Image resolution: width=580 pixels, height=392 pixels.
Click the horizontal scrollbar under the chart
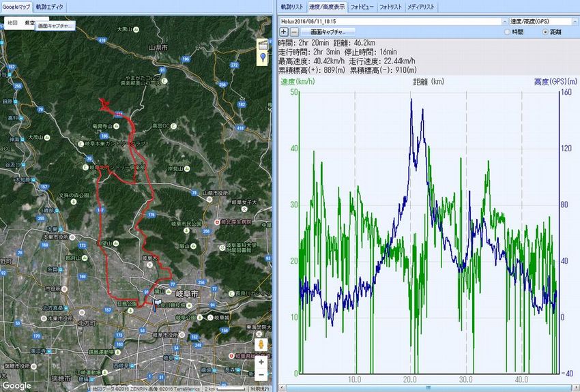(x=428, y=387)
